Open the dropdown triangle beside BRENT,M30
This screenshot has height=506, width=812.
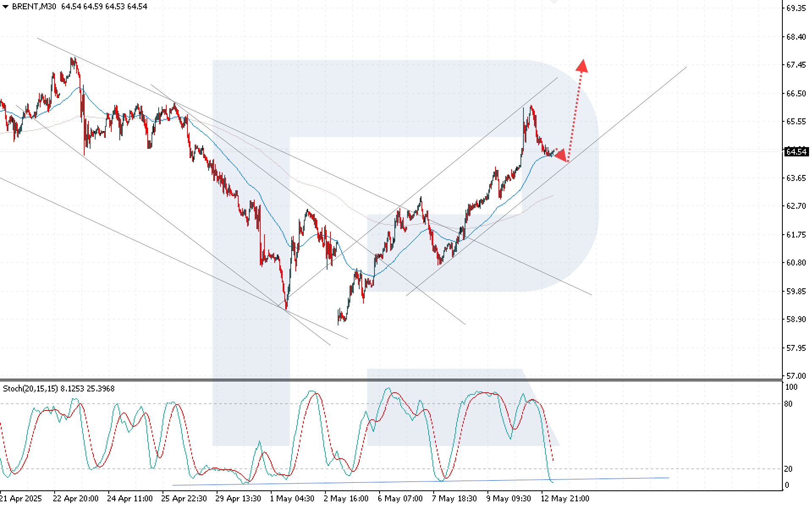point(6,7)
